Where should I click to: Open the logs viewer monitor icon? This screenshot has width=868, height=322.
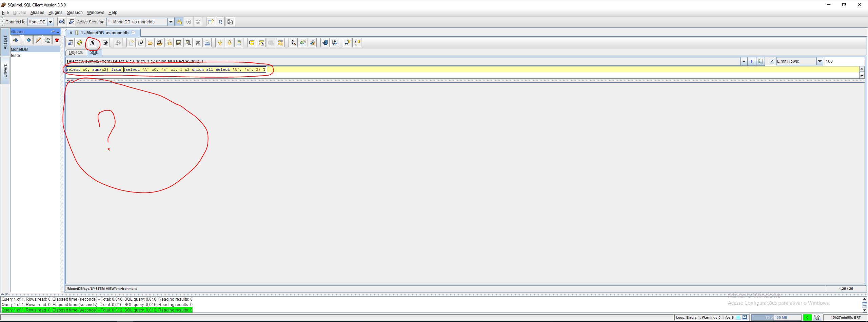(x=745, y=318)
